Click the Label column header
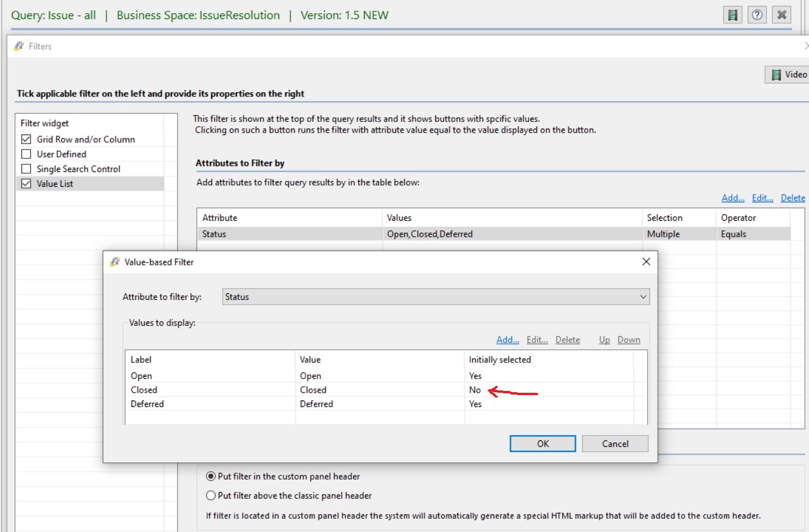This screenshot has width=809, height=532. coord(210,359)
